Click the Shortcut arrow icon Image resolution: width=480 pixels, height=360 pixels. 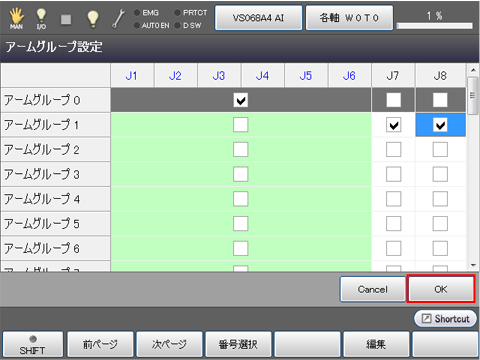(x=426, y=318)
